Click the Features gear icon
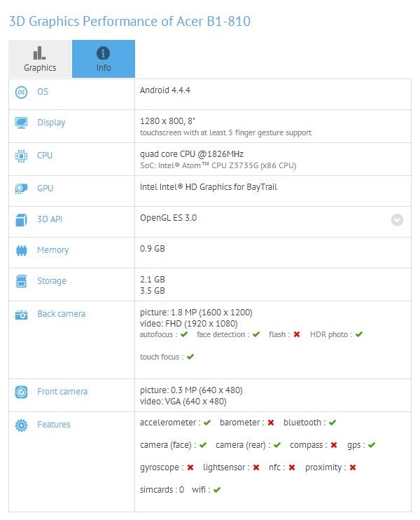Viewport: 420px width, 520px height. pyautogui.click(x=22, y=425)
